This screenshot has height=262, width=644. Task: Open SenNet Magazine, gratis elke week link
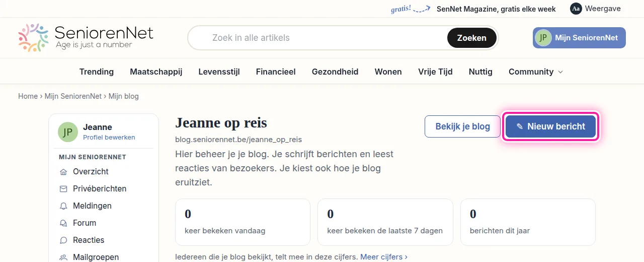click(x=496, y=9)
